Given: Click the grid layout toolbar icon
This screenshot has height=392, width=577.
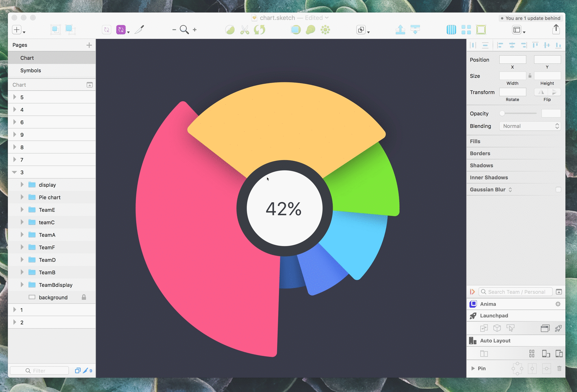Looking at the screenshot, I should coord(466,30).
